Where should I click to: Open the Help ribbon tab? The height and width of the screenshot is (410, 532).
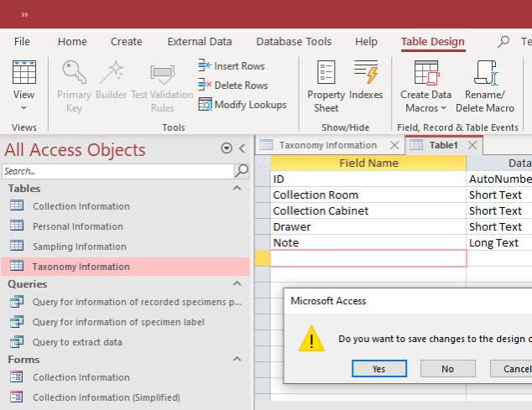coord(366,41)
